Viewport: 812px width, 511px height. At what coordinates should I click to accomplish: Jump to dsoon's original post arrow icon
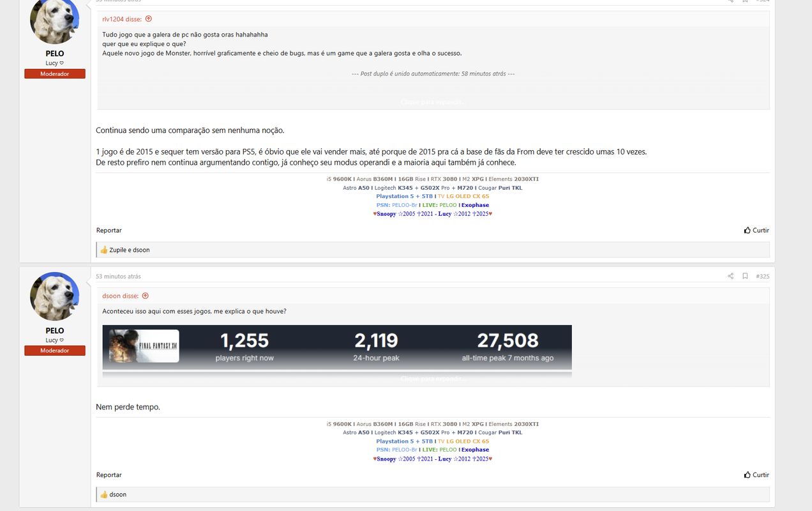(x=146, y=296)
